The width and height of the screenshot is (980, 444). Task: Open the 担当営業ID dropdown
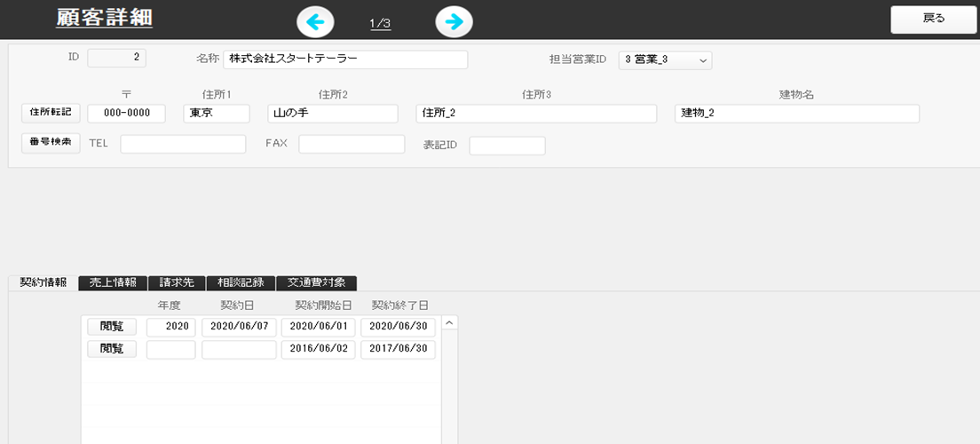click(x=665, y=60)
